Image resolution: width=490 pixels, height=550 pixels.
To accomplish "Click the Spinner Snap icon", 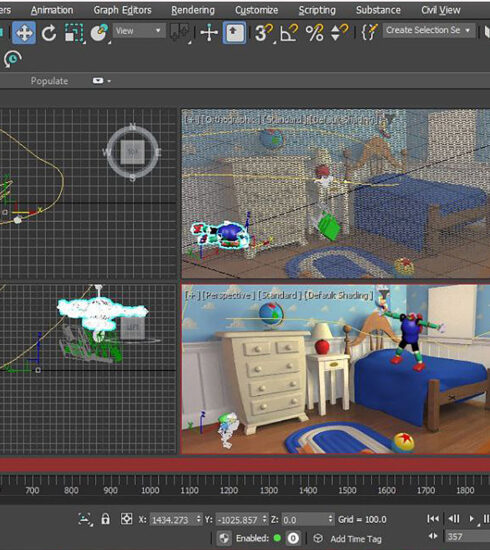I will point(339,33).
